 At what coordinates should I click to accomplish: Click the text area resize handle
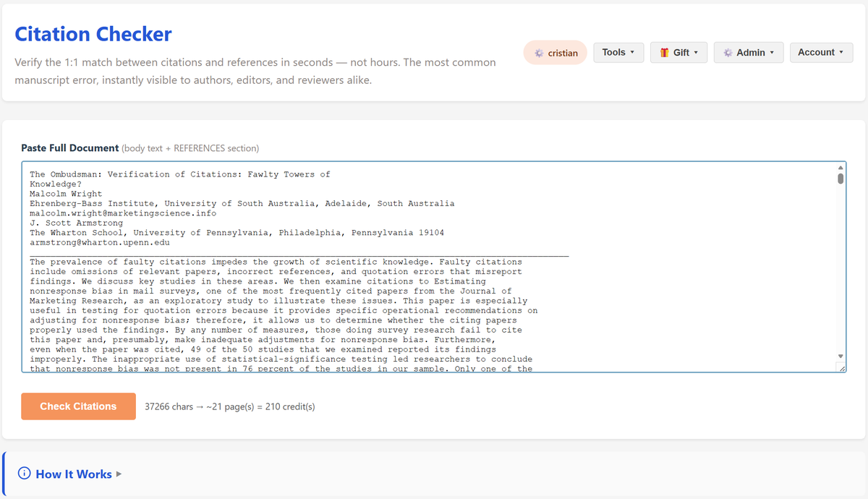[841, 368]
